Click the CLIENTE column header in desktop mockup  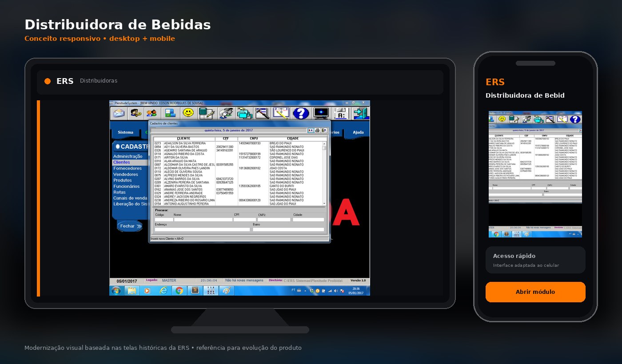pos(183,138)
